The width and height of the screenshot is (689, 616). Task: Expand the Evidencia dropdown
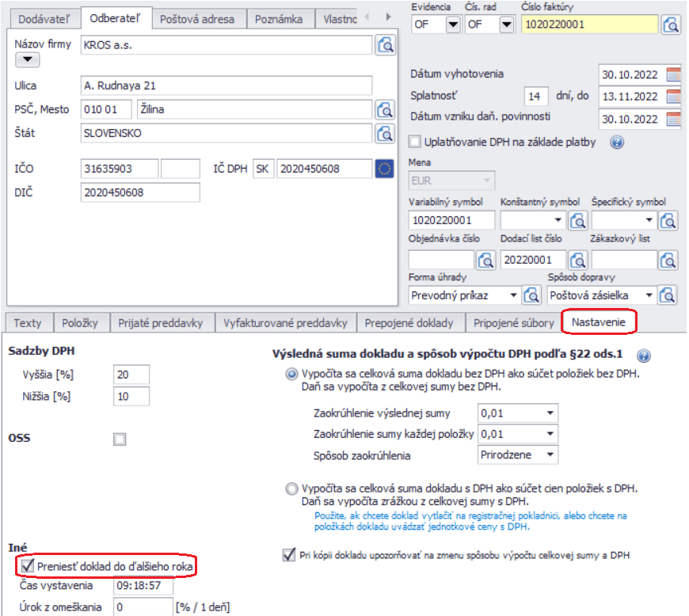(x=453, y=25)
